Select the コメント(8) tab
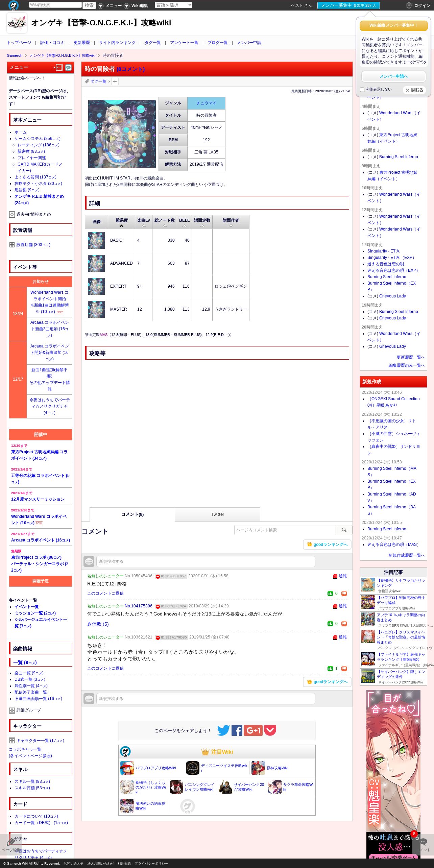Image resolution: width=434 pixels, height=868 pixels. 132,514
